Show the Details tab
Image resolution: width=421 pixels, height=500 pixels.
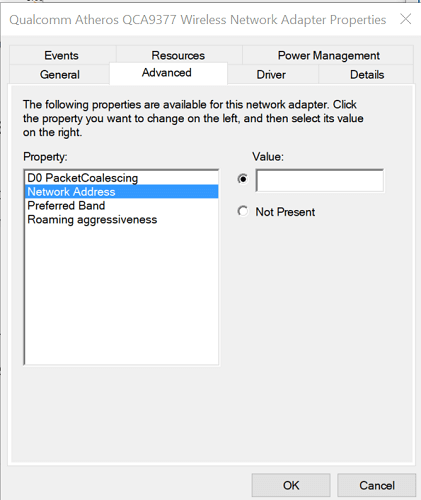367,74
